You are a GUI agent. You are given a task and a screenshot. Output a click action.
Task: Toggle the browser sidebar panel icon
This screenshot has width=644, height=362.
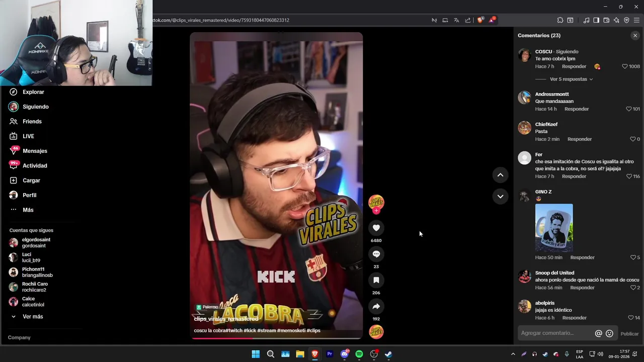coord(596,20)
